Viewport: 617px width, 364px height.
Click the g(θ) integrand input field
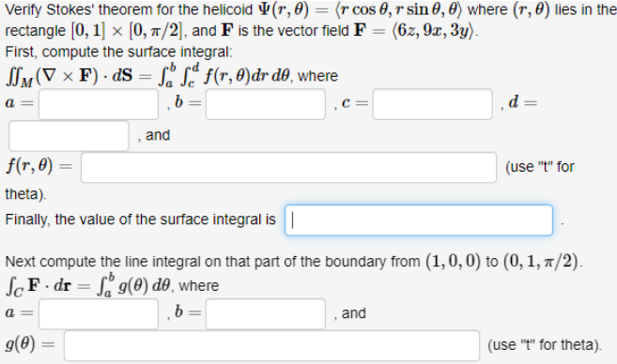[272, 346]
